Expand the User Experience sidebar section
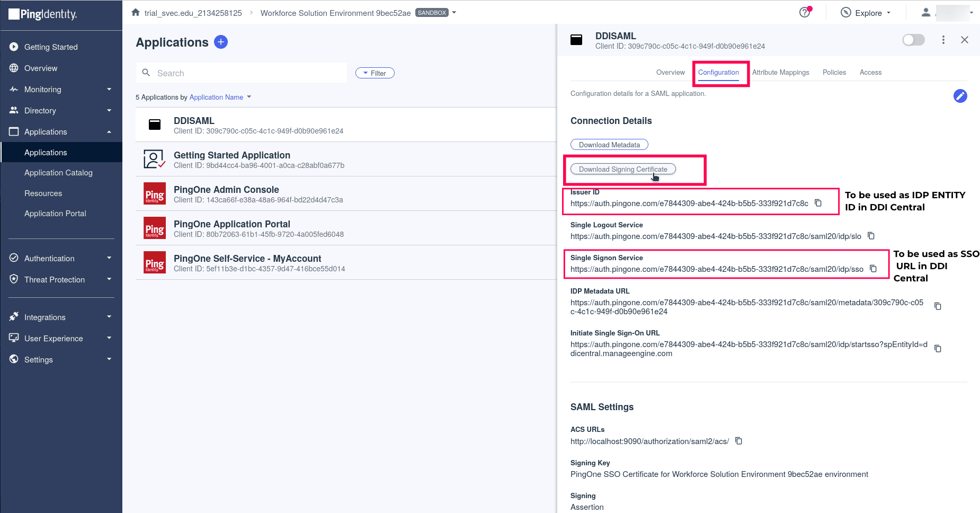Screen dimensions: 980x513 tap(109, 338)
